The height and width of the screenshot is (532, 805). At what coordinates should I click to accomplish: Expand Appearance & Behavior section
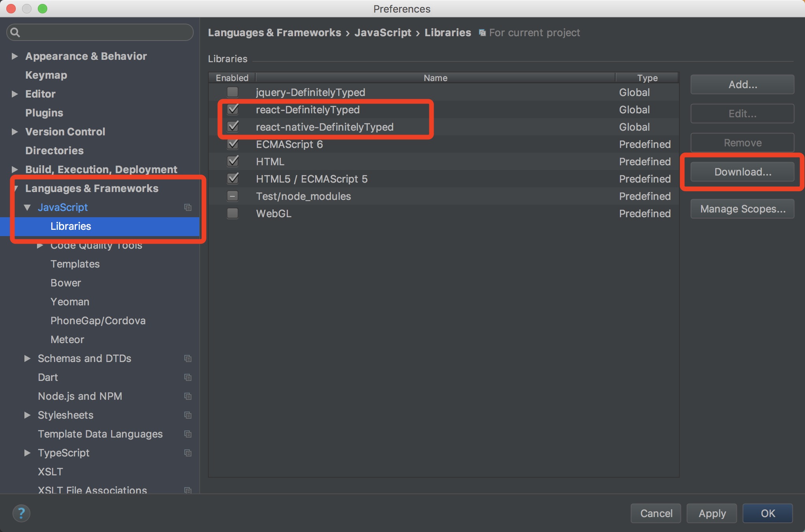[15, 56]
